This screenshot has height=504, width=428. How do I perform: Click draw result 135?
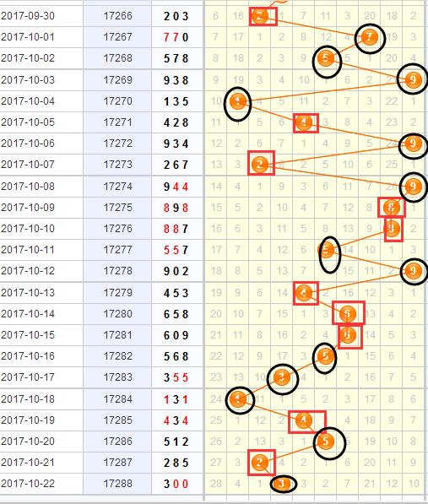coord(176,101)
